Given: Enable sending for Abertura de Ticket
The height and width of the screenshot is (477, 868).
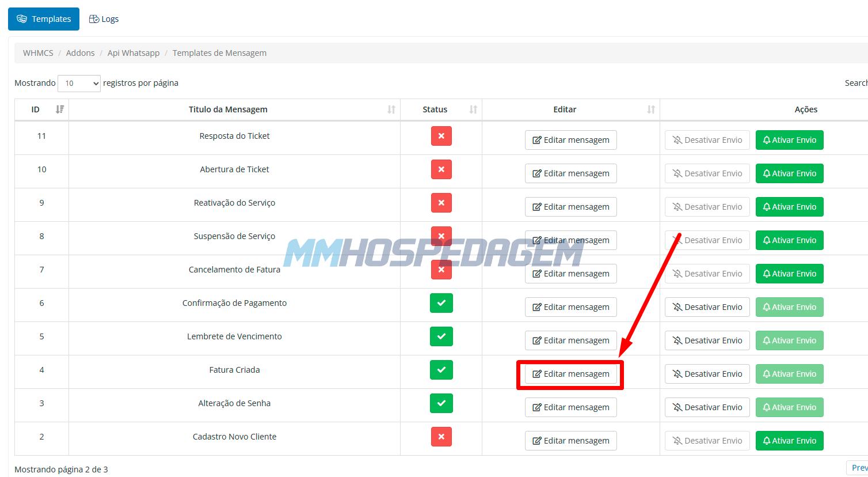Looking at the screenshot, I should [x=789, y=173].
